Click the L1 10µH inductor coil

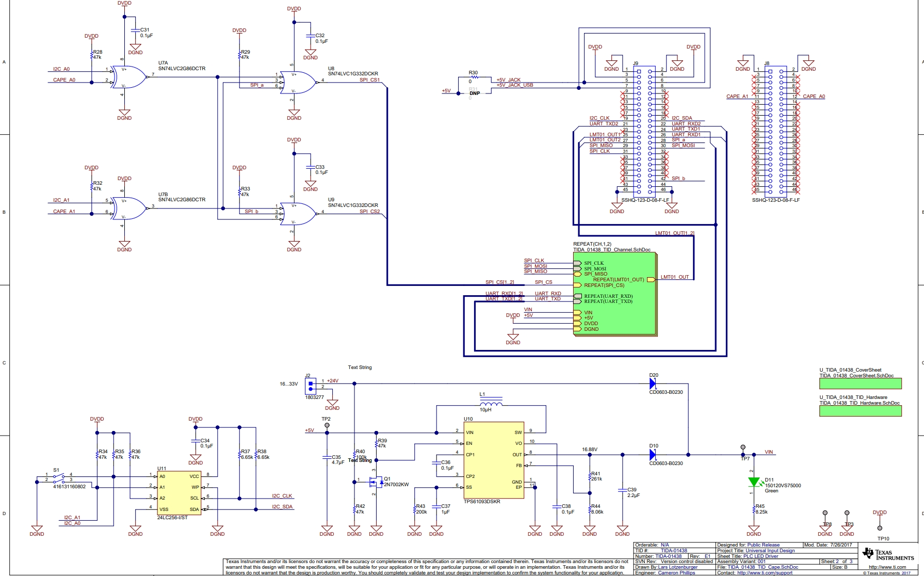pos(491,403)
